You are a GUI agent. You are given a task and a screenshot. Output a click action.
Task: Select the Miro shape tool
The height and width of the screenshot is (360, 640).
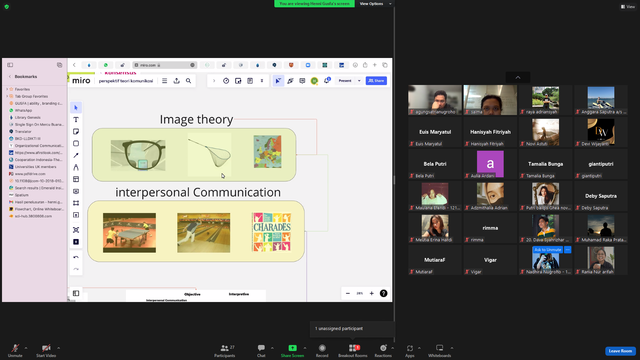pyautogui.click(x=76, y=143)
